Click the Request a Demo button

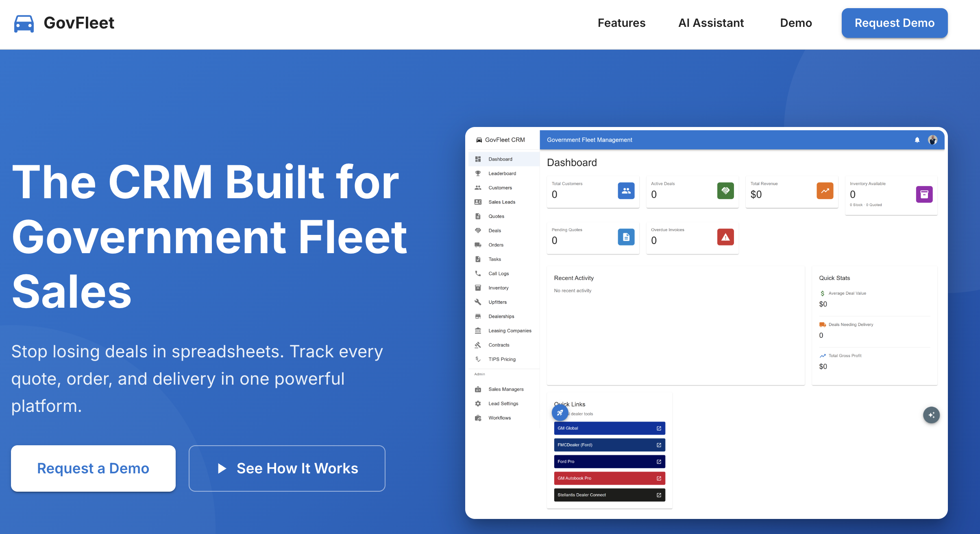93,468
